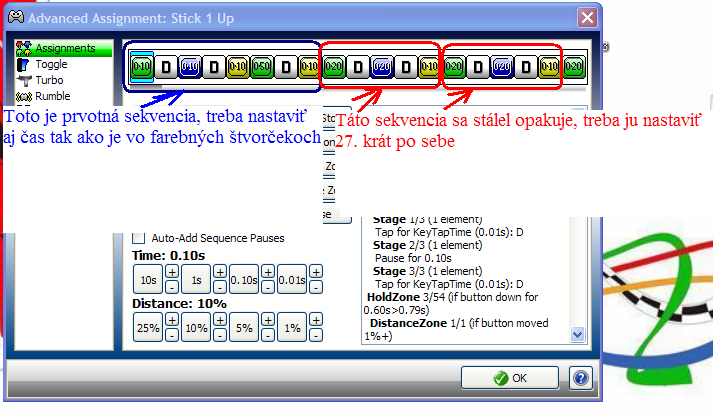The width and height of the screenshot is (713, 413).
Task: Click the last green 0.20 element at the sequence end
Action: (x=573, y=67)
